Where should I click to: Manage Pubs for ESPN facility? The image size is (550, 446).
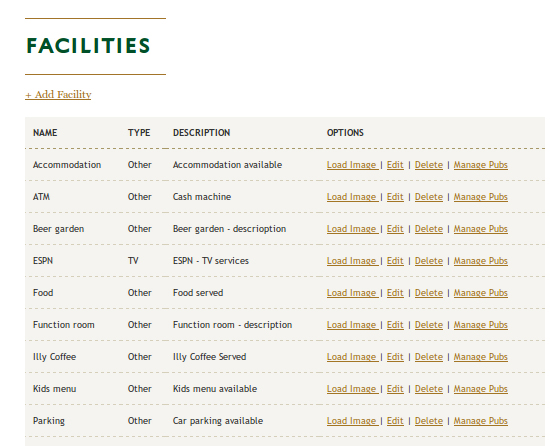[481, 261]
